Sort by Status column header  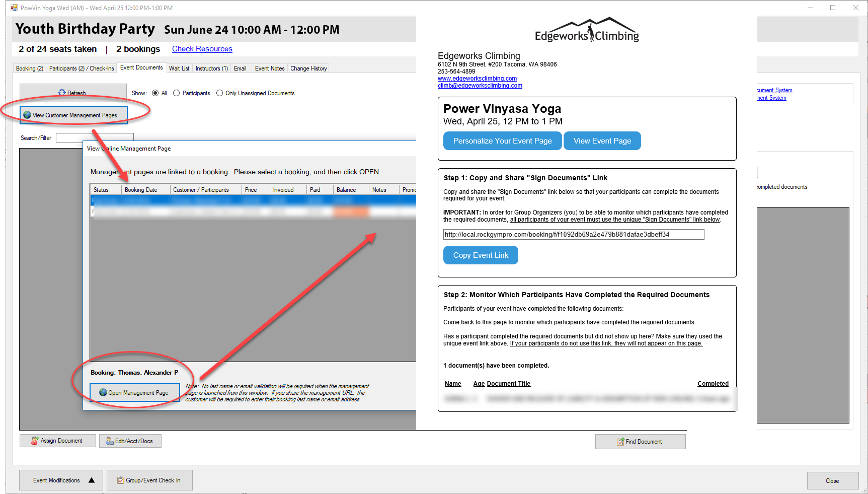(106, 190)
